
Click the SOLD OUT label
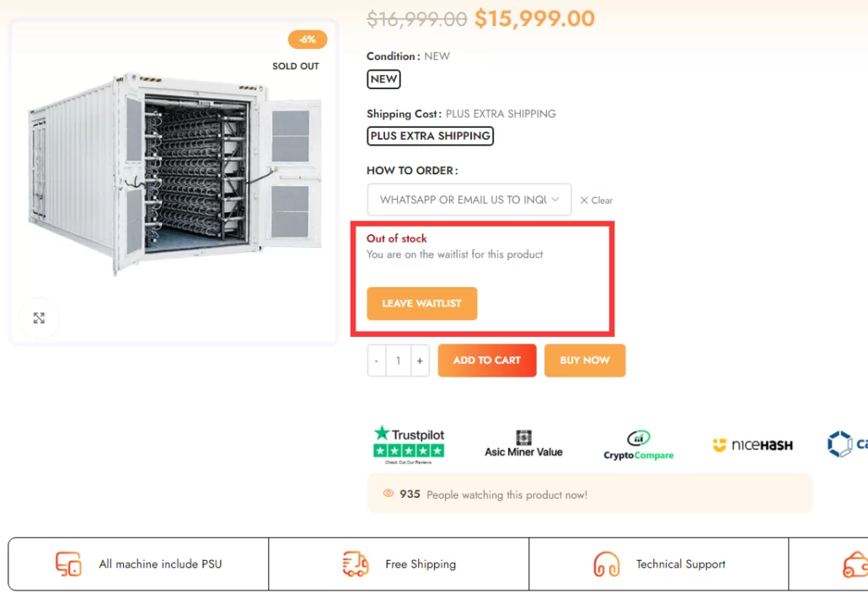[x=296, y=67]
